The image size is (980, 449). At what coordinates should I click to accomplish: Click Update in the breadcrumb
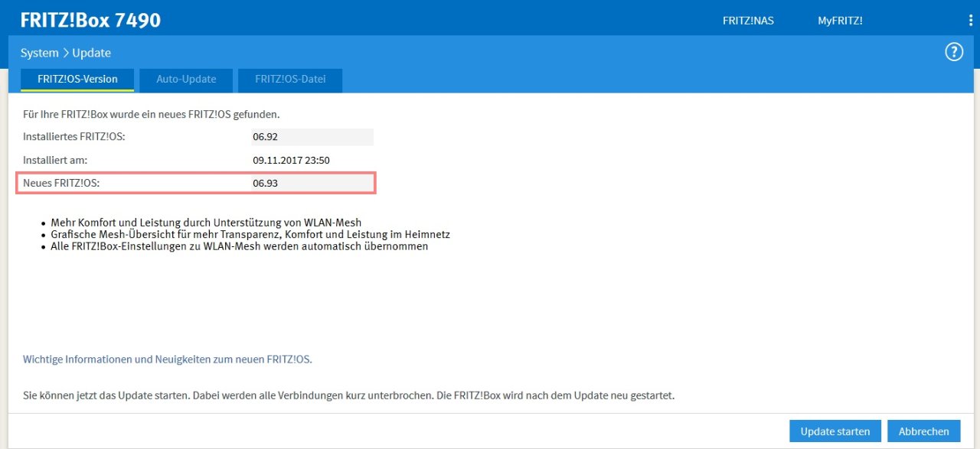pyautogui.click(x=92, y=53)
